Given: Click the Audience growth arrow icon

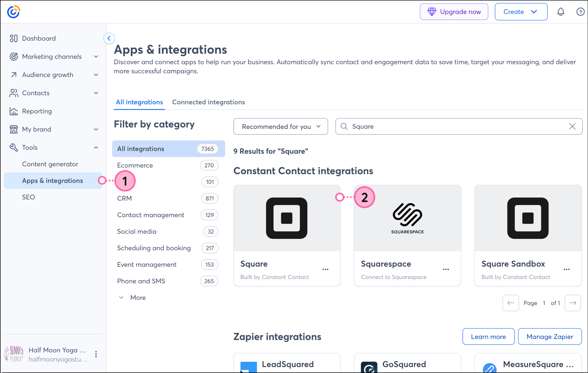Looking at the screenshot, I should coord(14,75).
